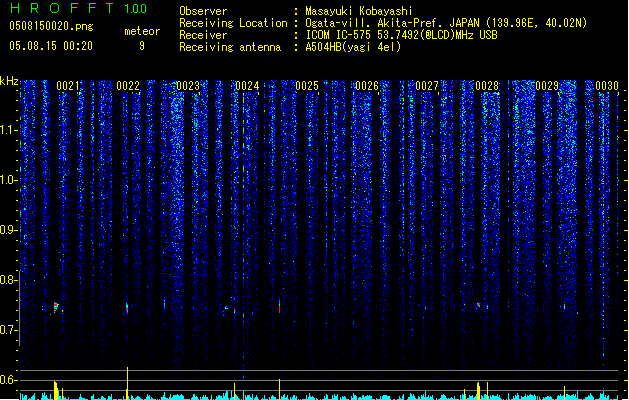Click the version number 1.00
This screenshot has height=400, width=629.
point(136,9)
